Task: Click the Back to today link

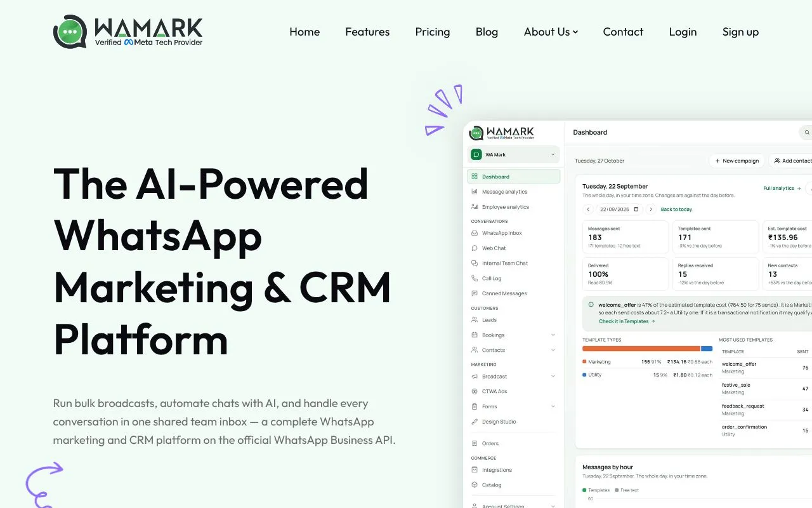Action: [676, 210]
